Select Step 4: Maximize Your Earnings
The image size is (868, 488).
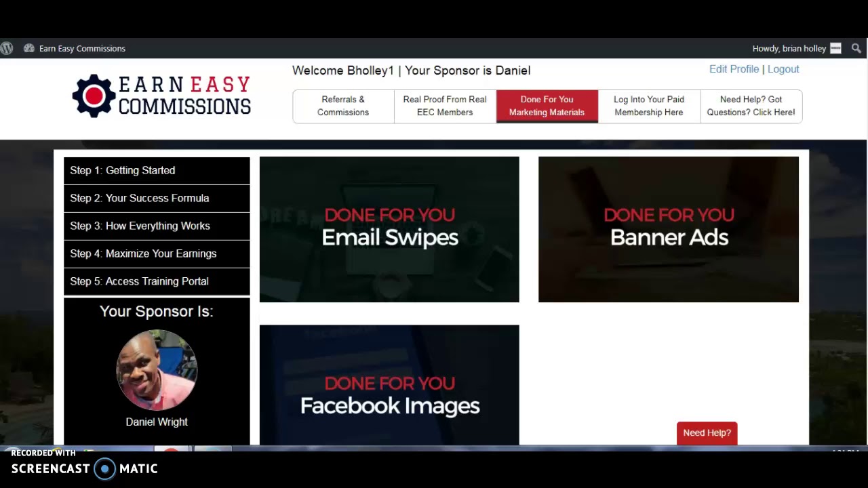click(157, 253)
